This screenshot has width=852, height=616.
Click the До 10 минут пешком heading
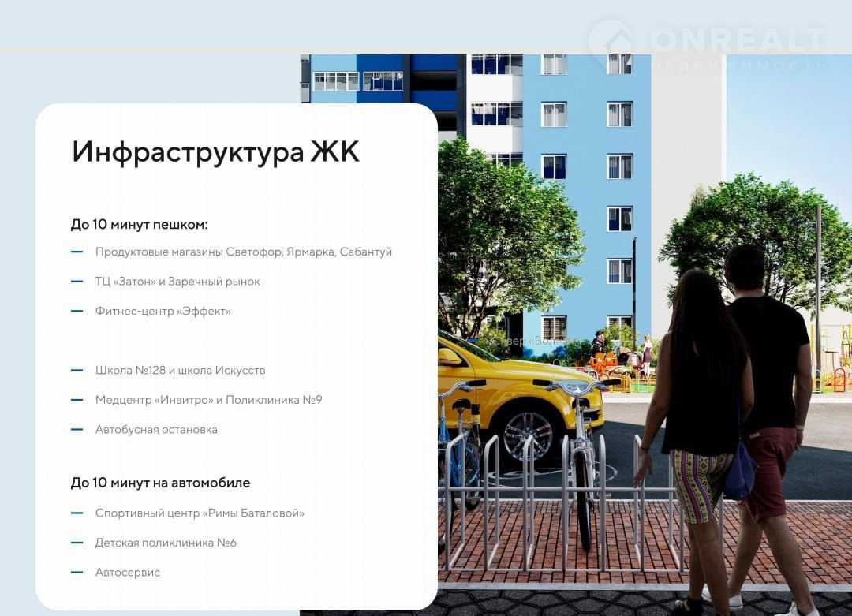pos(140,224)
